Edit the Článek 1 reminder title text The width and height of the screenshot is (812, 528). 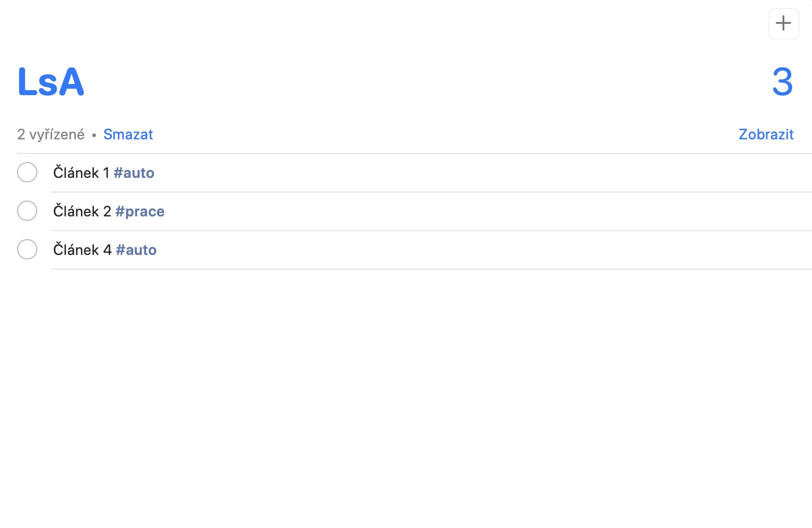pyautogui.click(x=81, y=173)
